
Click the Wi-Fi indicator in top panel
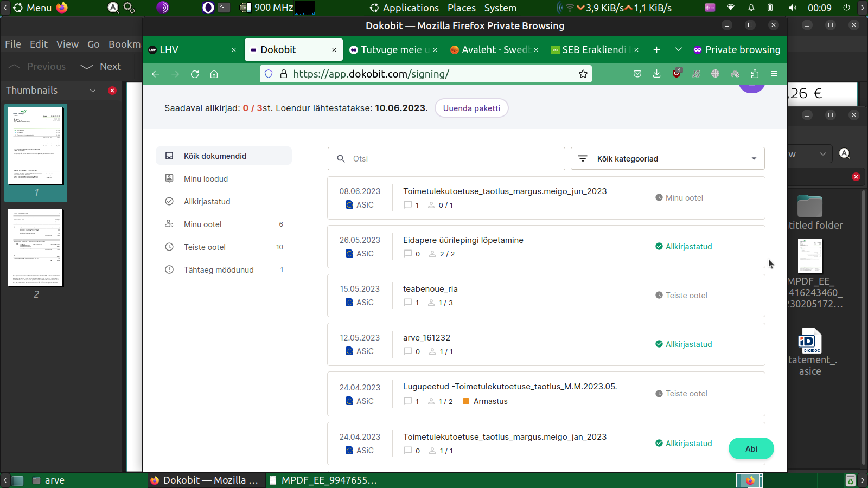(x=731, y=8)
